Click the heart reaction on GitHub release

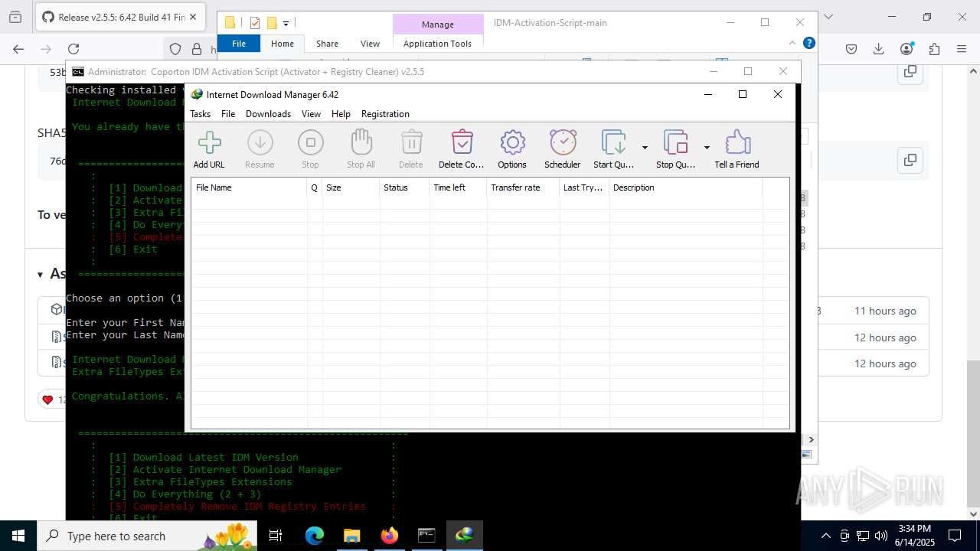point(47,399)
